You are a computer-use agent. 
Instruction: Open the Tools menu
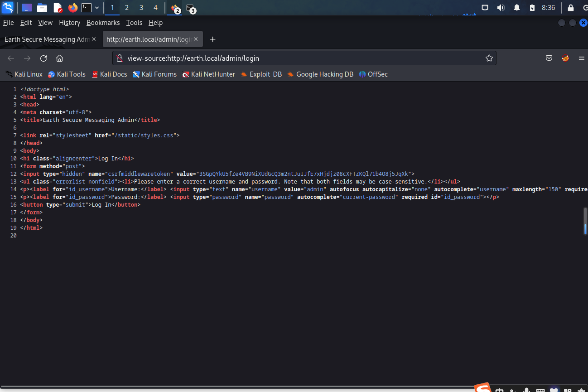click(134, 23)
